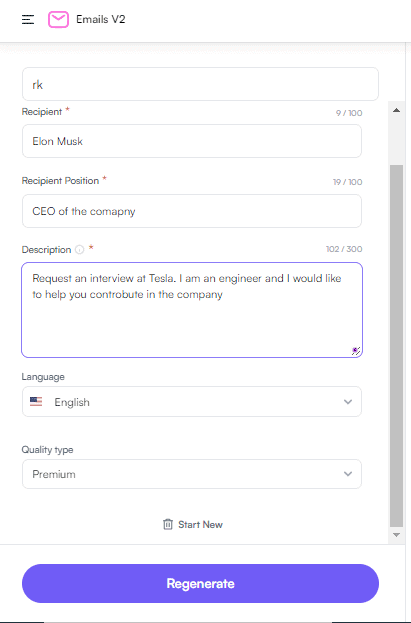The height and width of the screenshot is (623, 411).
Task: Click the scrollbar down arrow
Action: point(396,535)
